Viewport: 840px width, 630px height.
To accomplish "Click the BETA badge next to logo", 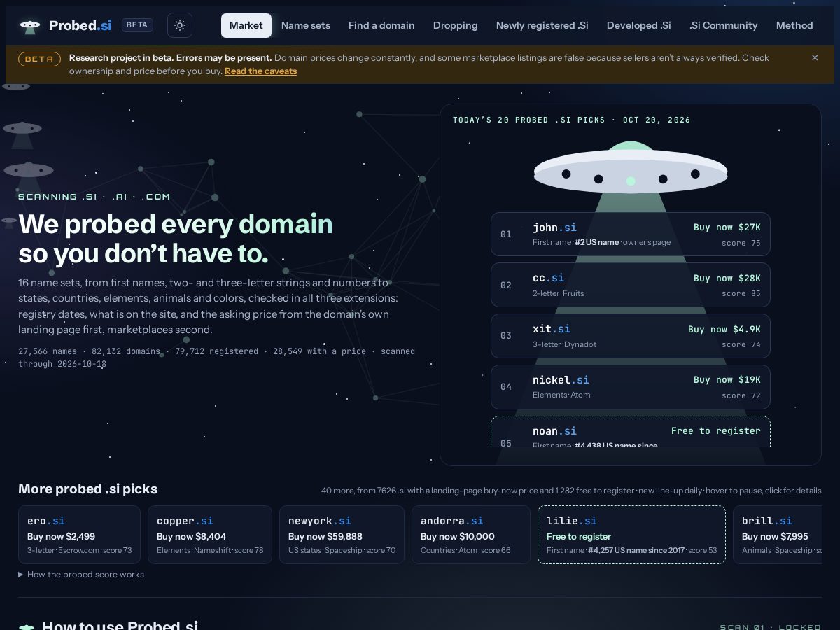I will (x=137, y=25).
